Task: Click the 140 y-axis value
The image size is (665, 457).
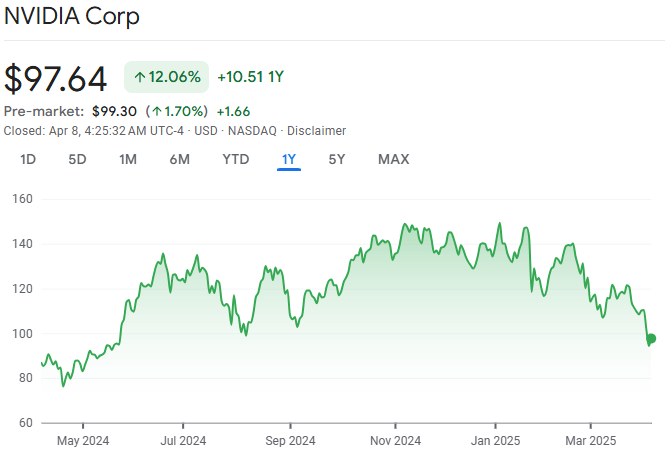Action: click(x=22, y=244)
